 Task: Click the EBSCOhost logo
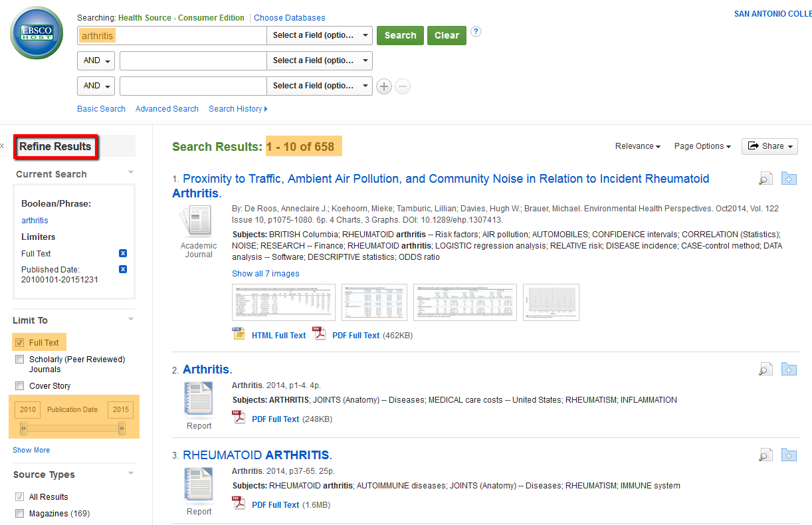point(37,33)
